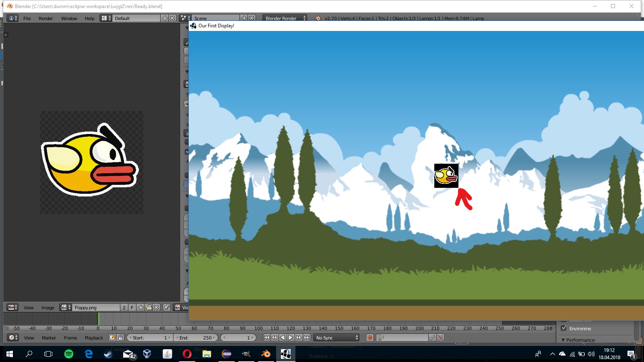Play the animation forward
The image size is (644, 362).
click(291, 337)
